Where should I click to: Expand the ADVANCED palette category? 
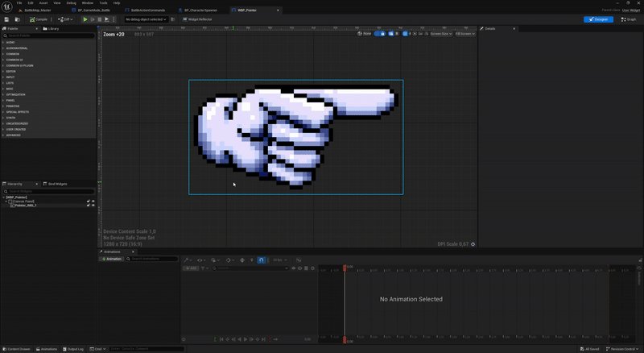(13, 135)
